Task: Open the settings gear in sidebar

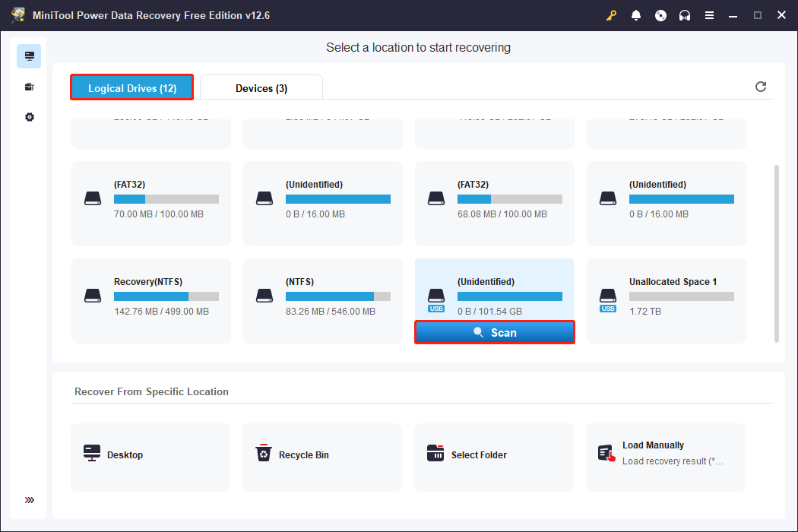Action: (x=29, y=117)
